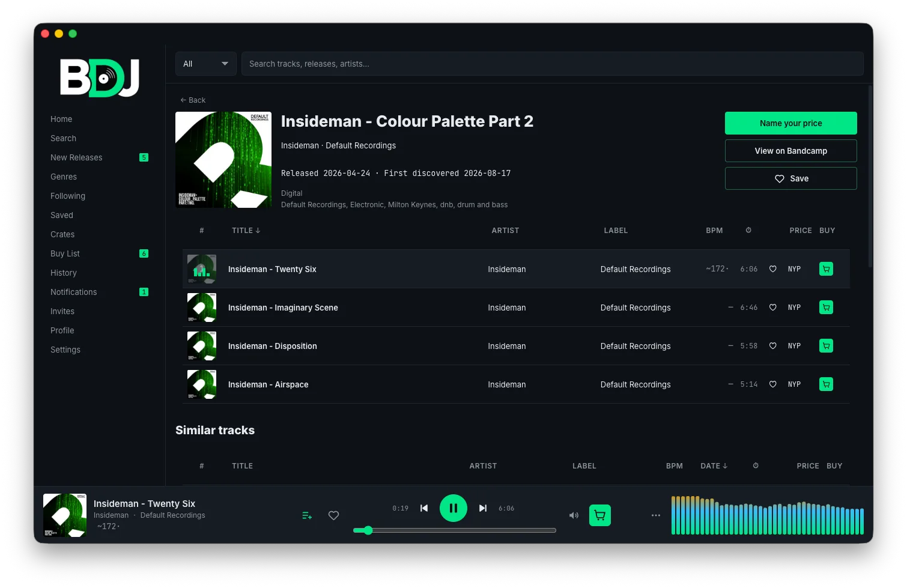Screen dimensions: 907x588
Task: Go back using the Back link
Action: 193,100
